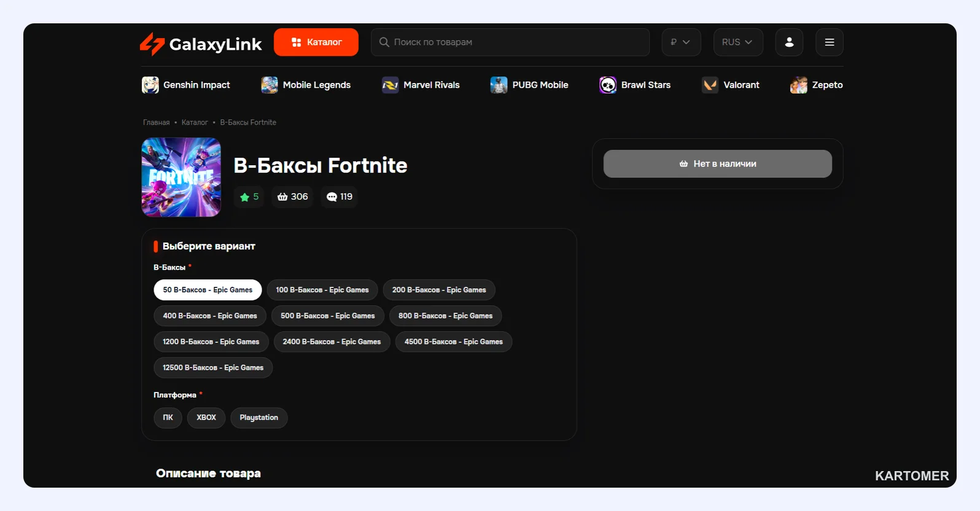Click the Нет в наличии button
Screen dimensions: 980x511
(718, 164)
